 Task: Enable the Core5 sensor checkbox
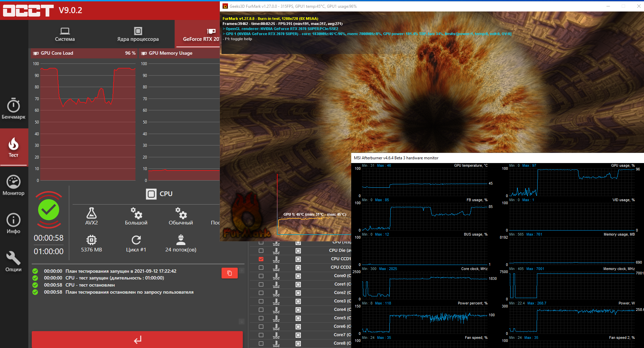[261, 318]
